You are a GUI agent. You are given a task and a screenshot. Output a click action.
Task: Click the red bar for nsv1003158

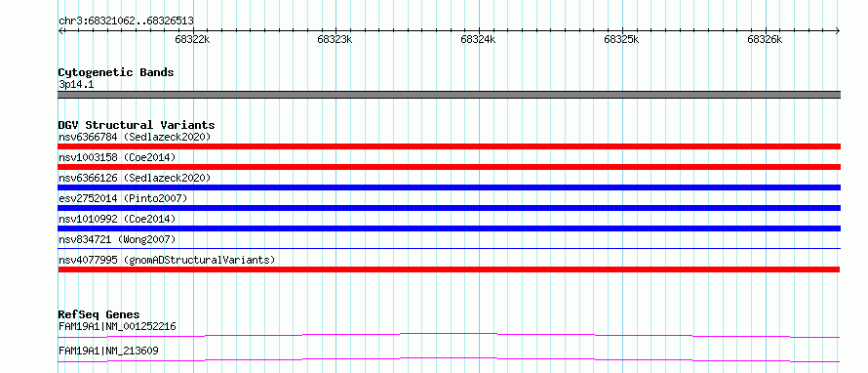pyautogui.click(x=449, y=167)
